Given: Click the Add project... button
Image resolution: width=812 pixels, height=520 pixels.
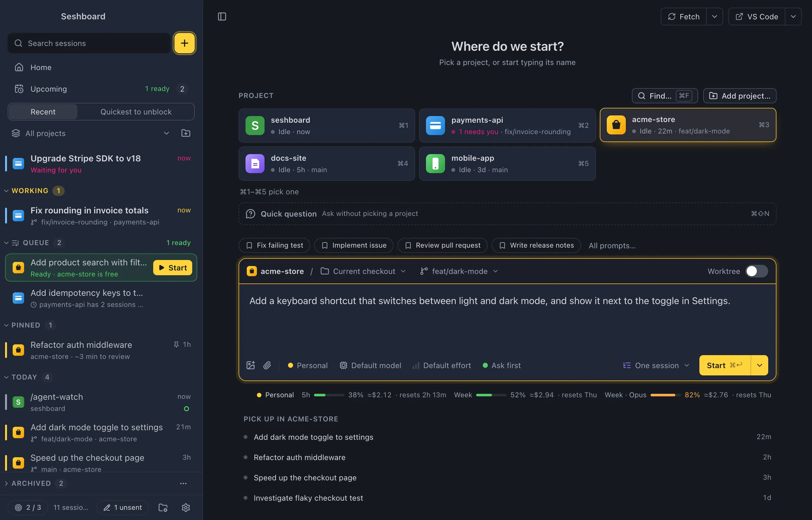Looking at the screenshot, I should (739, 96).
